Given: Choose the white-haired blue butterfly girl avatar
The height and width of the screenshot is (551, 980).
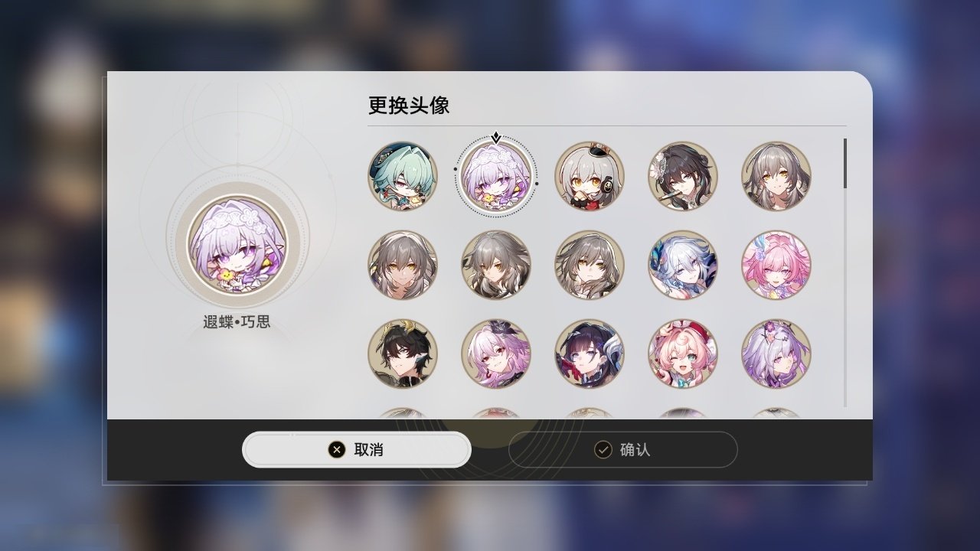Looking at the screenshot, I should 683,266.
